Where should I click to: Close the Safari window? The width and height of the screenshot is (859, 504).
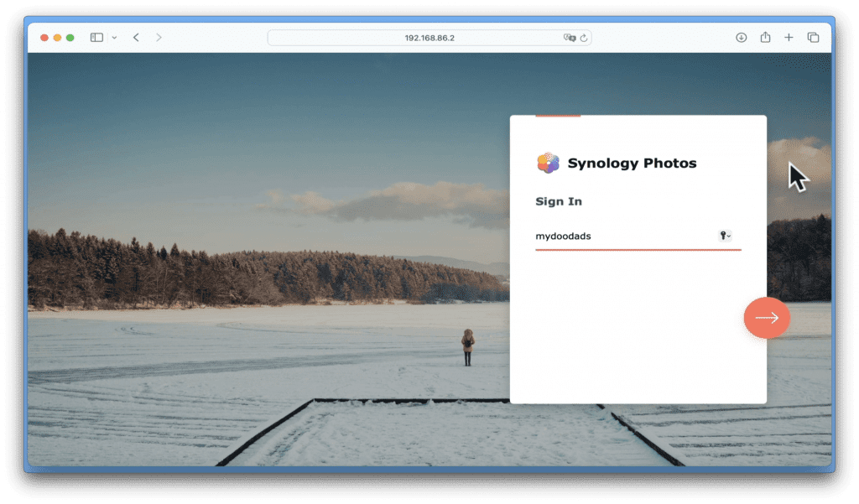pyautogui.click(x=44, y=38)
